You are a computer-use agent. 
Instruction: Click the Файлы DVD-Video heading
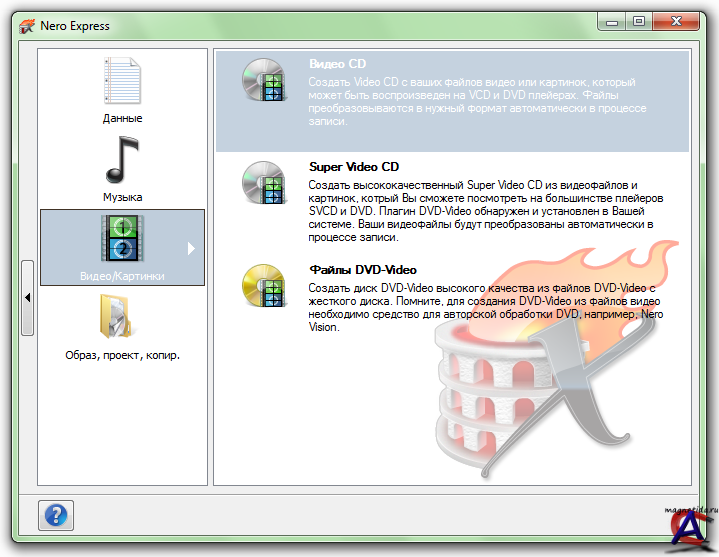(363, 270)
